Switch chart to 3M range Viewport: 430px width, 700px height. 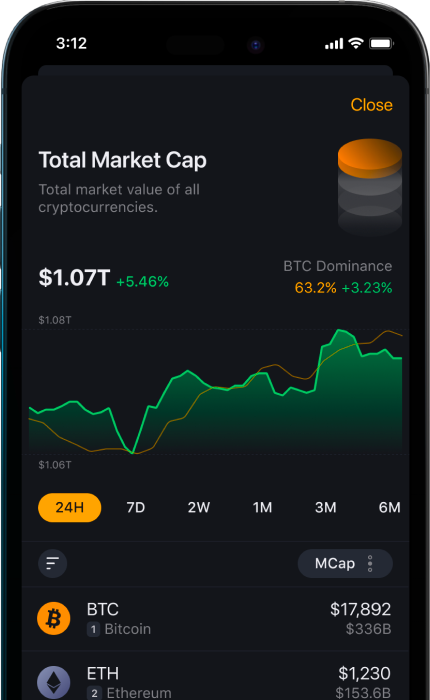(326, 508)
